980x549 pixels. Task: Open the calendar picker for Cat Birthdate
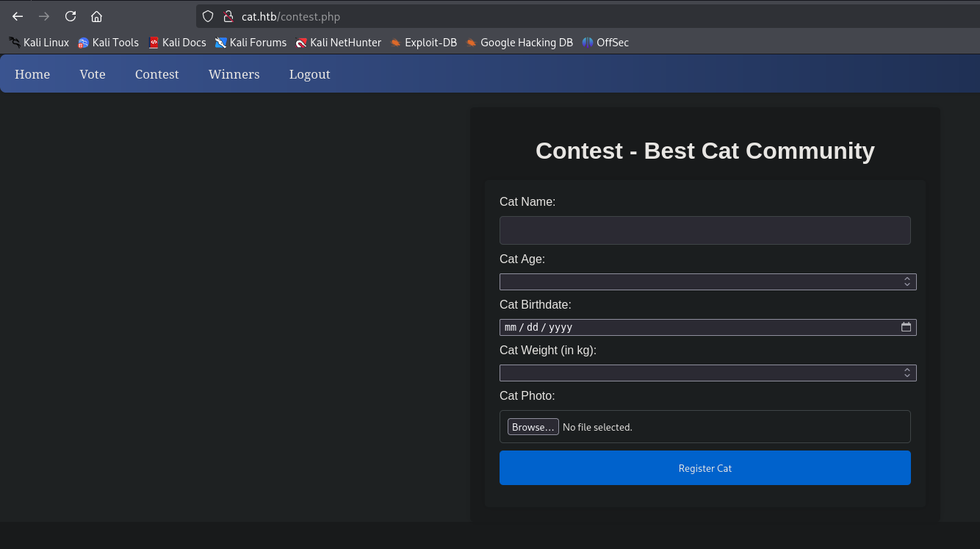906,327
